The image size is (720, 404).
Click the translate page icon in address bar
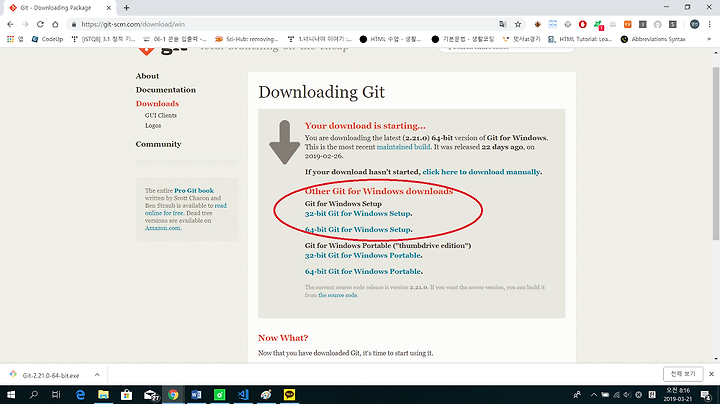[503, 24]
